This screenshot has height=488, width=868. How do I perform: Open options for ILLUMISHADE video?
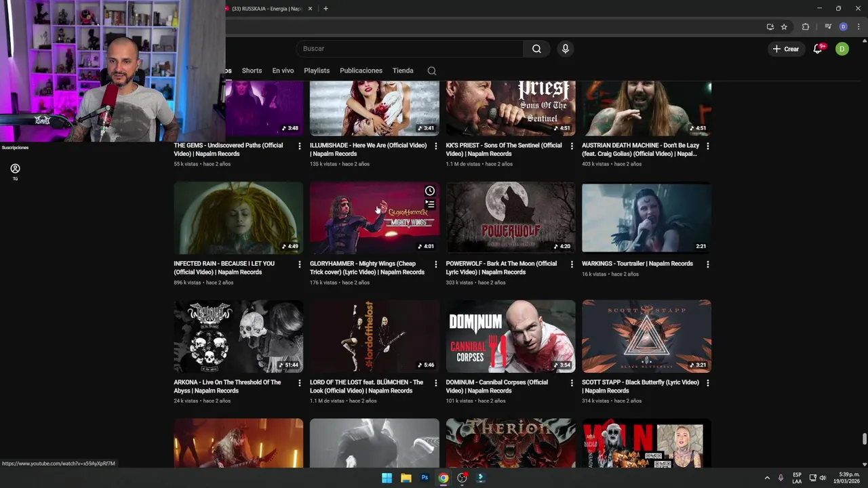pyautogui.click(x=435, y=146)
